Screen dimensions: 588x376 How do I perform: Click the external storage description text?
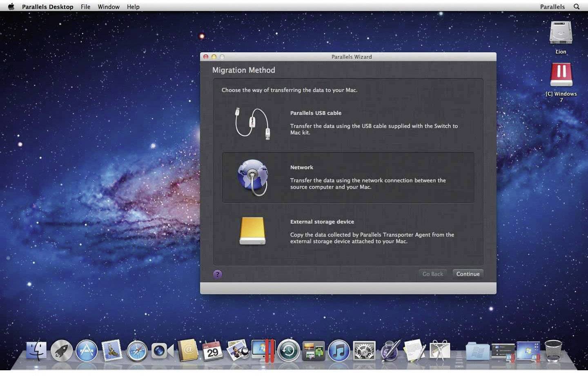[x=372, y=238]
